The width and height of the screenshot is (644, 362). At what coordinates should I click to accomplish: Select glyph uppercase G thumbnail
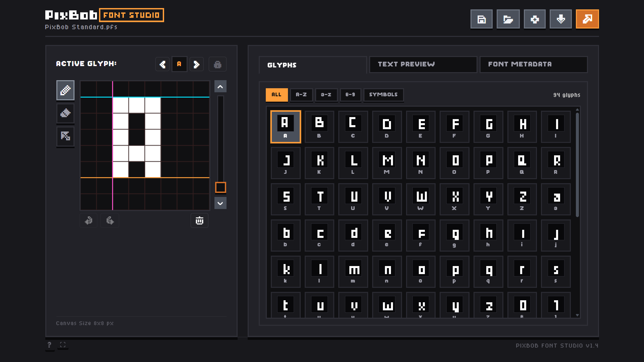click(x=488, y=127)
